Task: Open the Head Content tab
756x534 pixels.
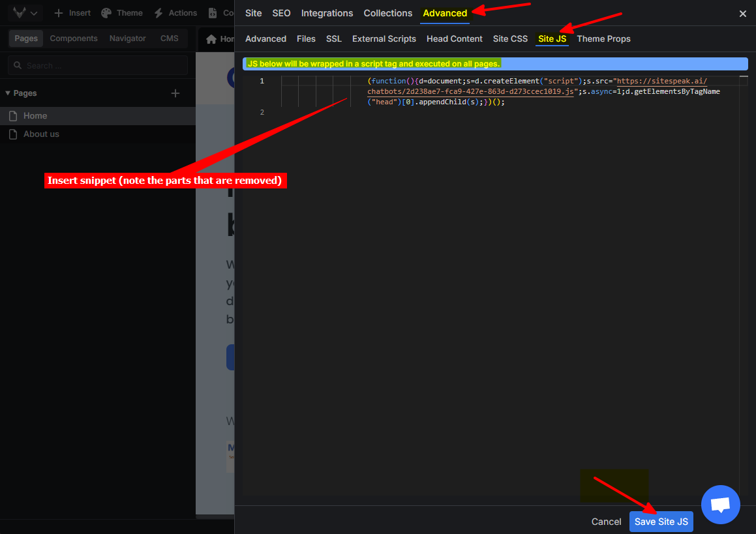Action: tap(454, 39)
